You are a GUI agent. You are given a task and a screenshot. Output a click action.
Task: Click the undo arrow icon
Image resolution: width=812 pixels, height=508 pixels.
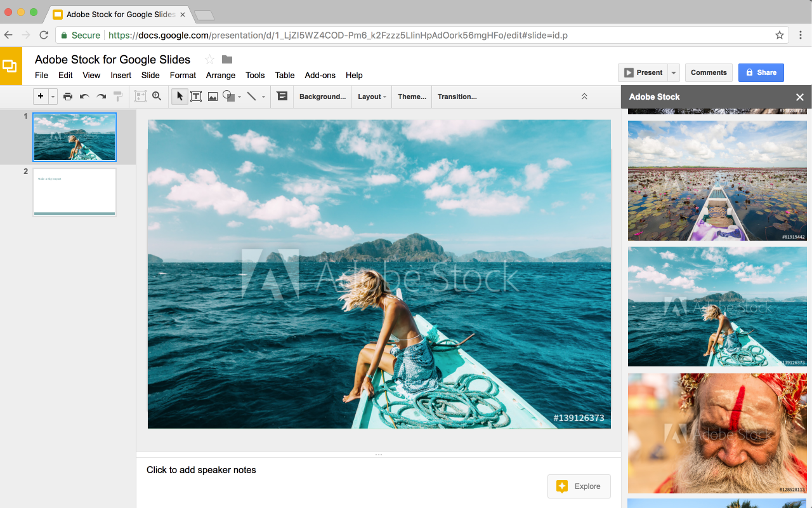coord(84,97)
